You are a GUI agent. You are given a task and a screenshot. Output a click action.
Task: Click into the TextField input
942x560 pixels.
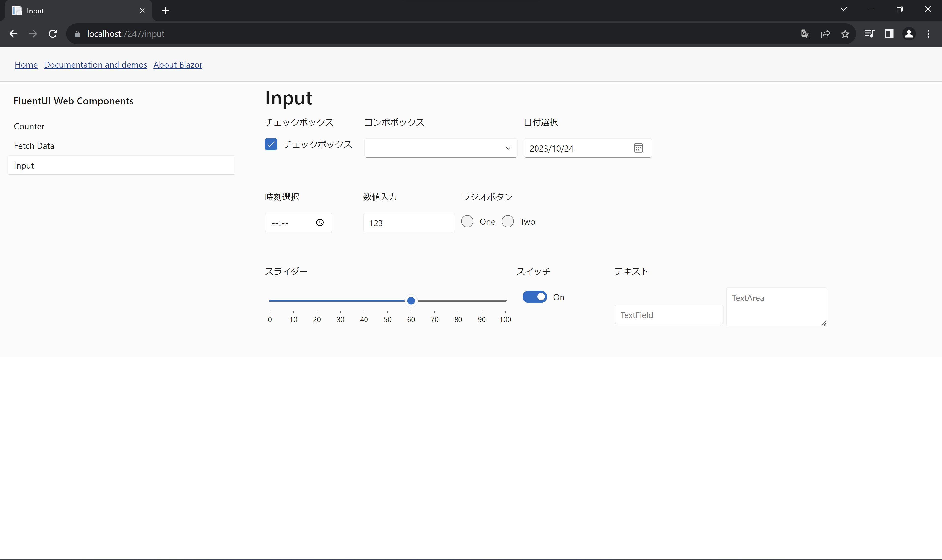(669, 315)
